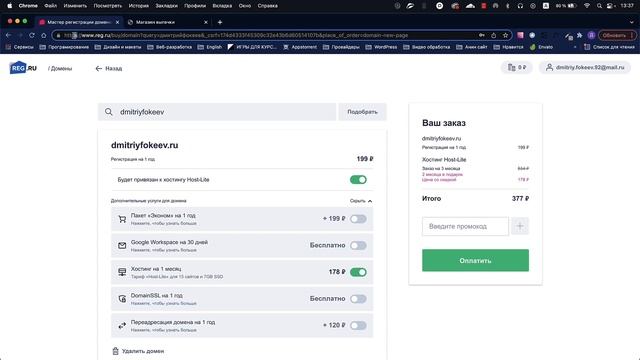
Task: Enable Google Workspace на 30 дней switch
Action: (x=358, y=245)
